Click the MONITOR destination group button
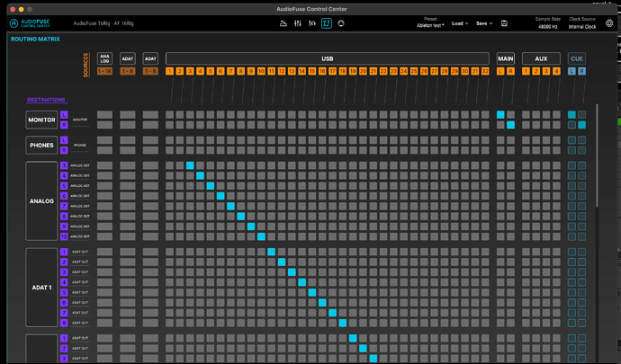 click(41, 120)
